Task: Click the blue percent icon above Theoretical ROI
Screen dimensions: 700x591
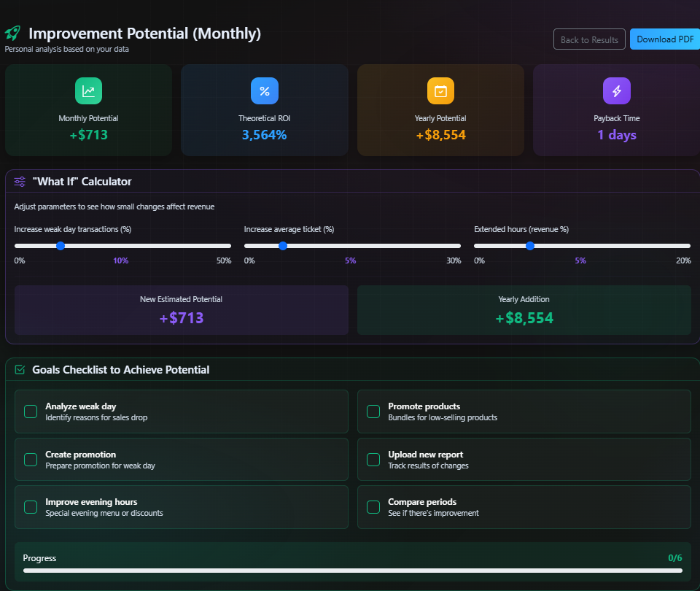Action: click(264, 90)
